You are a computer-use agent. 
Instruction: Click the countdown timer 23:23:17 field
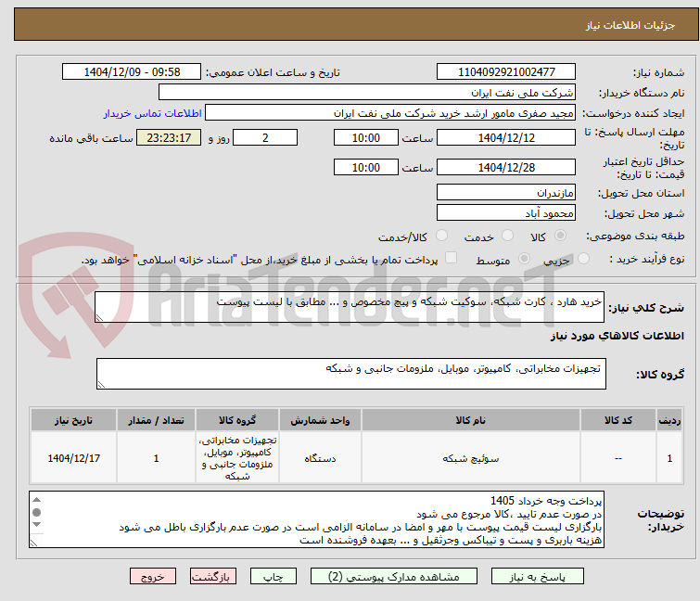pos(169,137)
